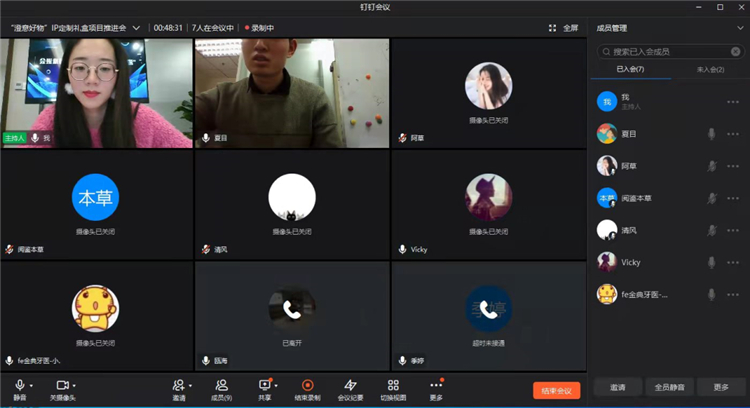Toggle 关摄像头 camera off button

63,390
